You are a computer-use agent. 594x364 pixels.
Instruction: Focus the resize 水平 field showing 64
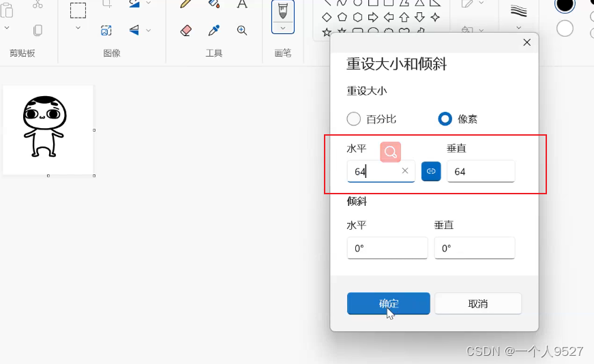pyautogui.click(x=381, y=171)
